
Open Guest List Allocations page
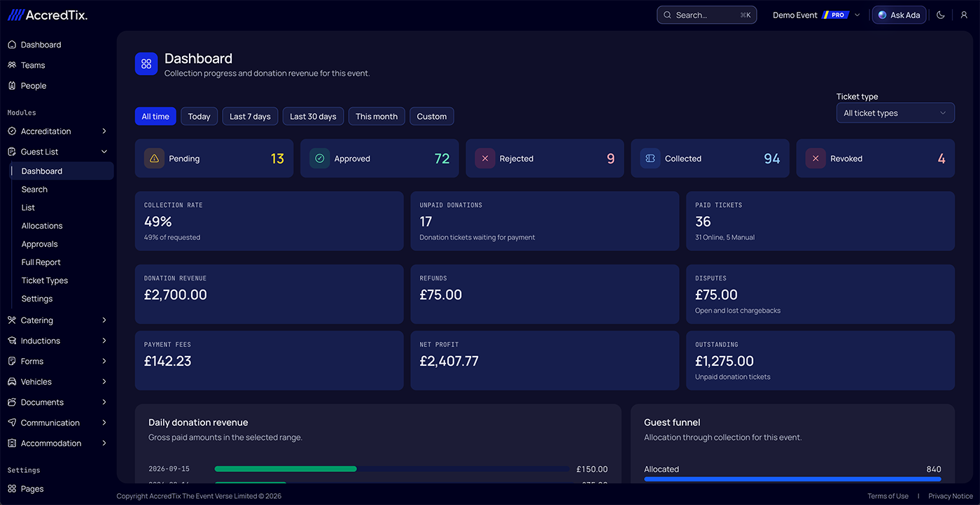[x=42, y=226]
